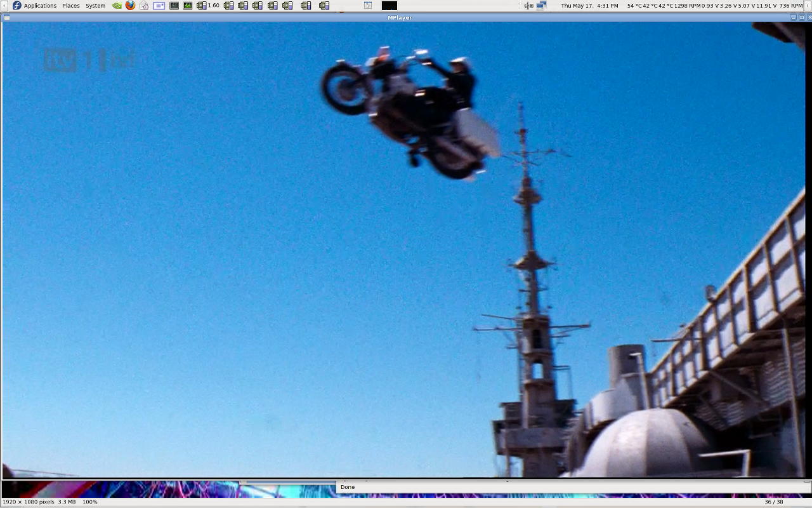Open the Applications menu

click(40, 6)
